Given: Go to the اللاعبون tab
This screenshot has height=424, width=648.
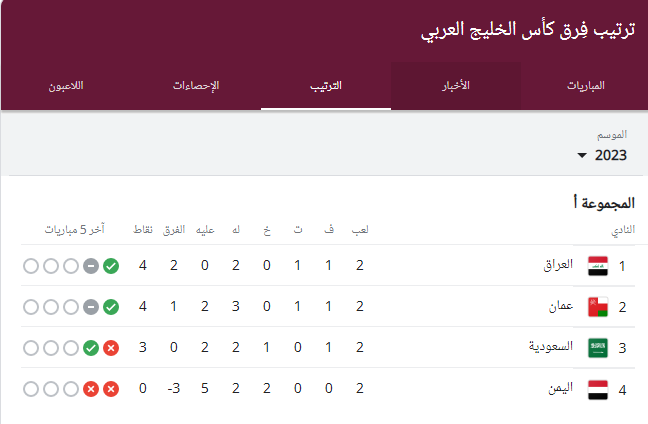Looking at the screenshot, I should point(65,86).
